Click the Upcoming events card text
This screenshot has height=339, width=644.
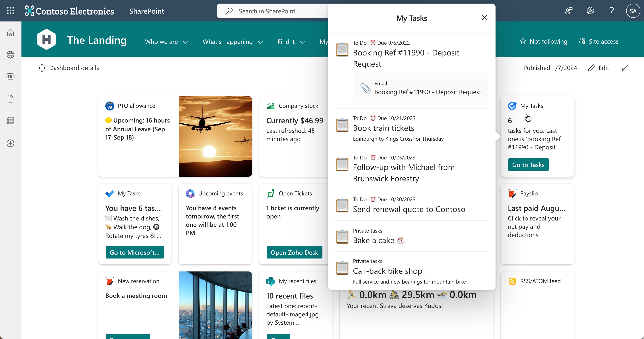[212, 220]
